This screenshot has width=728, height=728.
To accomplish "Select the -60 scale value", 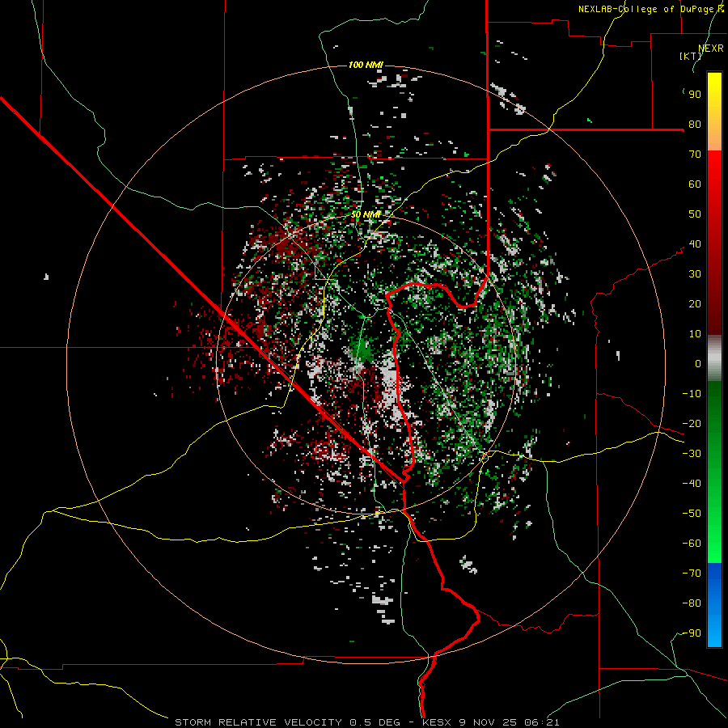I will (692, 544).
